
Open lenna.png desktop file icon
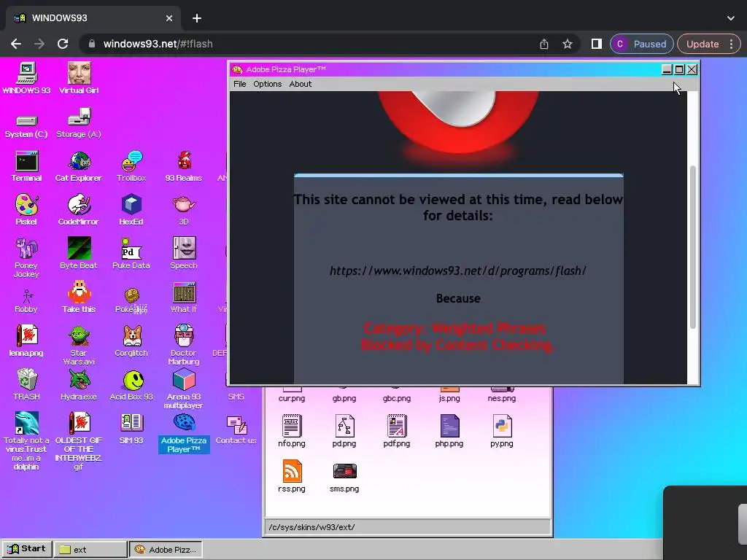(x=26, y=341)
